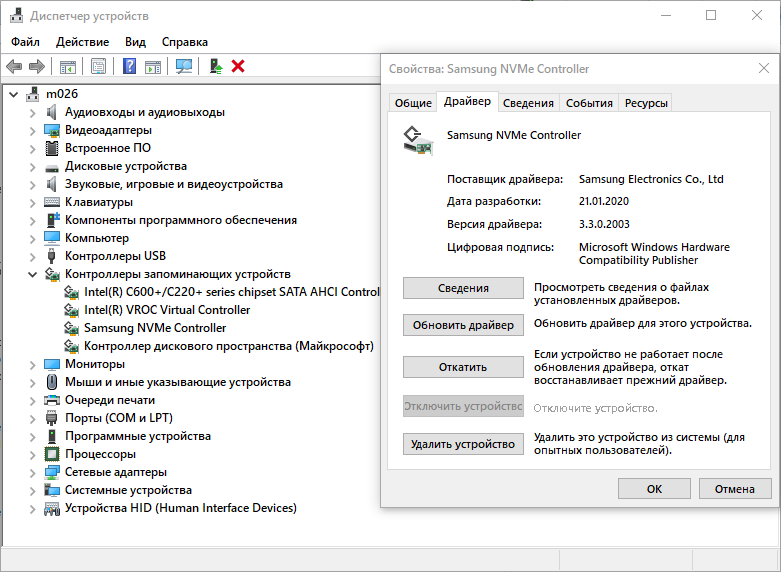Click the Видеоадаптеры category icon

[52, 130]
